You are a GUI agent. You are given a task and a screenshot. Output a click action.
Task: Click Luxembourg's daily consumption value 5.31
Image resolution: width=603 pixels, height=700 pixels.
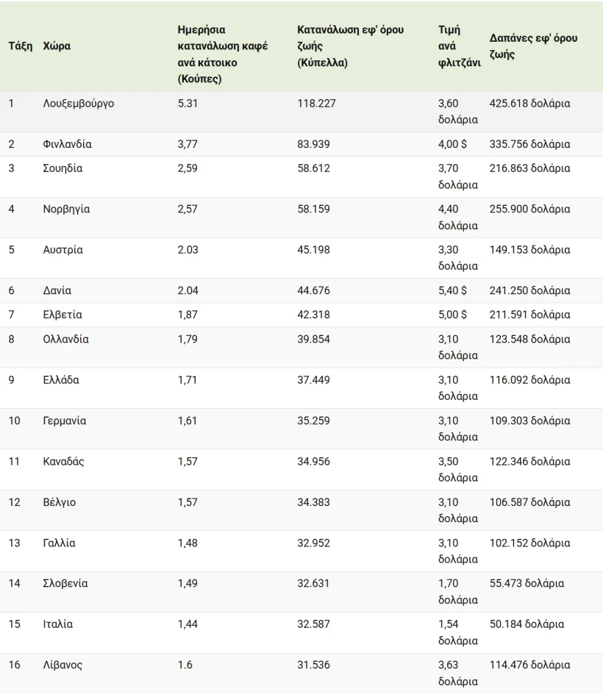tap(188, 104)
